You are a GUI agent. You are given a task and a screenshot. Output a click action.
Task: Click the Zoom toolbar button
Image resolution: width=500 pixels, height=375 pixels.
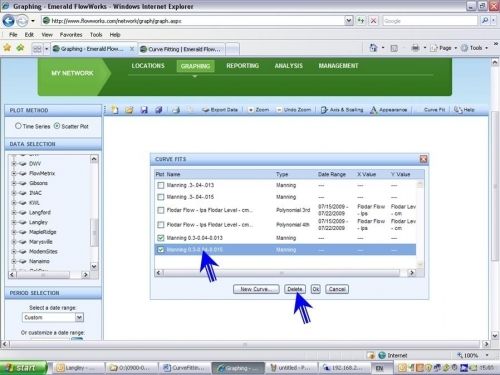coord(259,110)
